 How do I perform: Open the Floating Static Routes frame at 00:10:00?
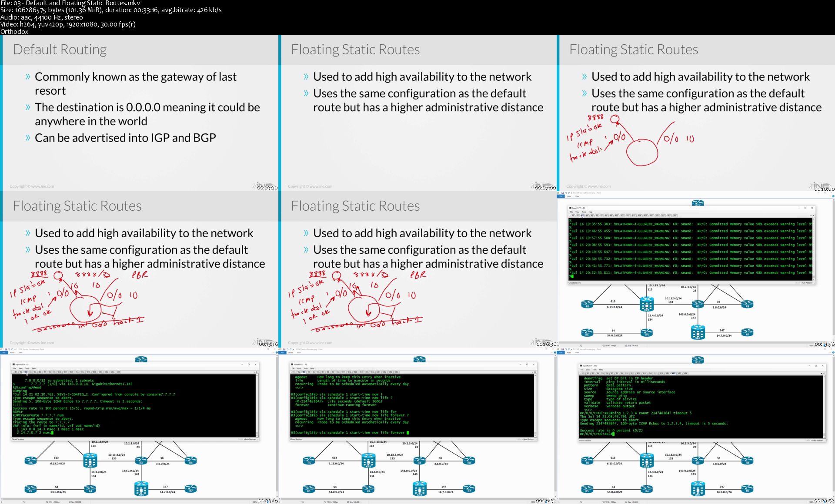[696, 113]
